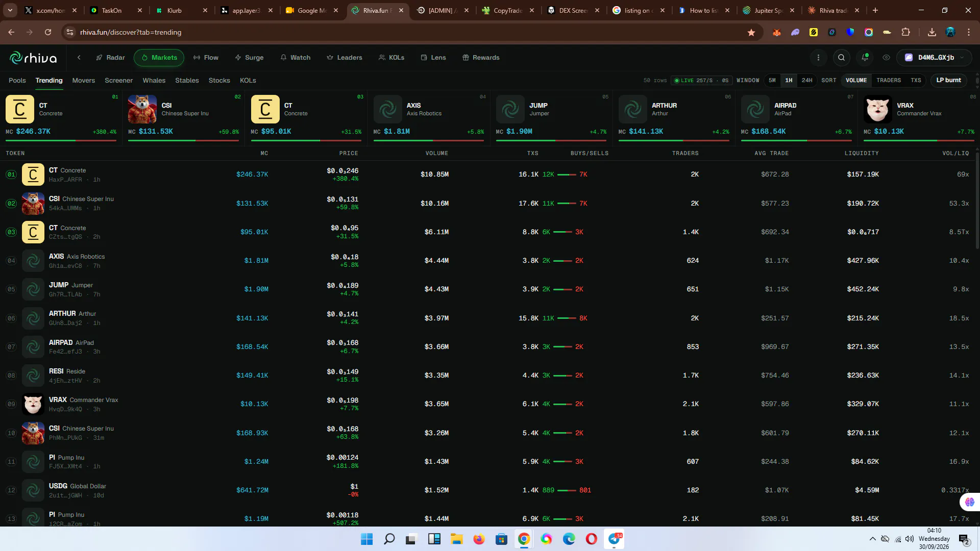Open the Leaders page
Viewport: 980px width, 551px height.
click(x=345, y=58)
